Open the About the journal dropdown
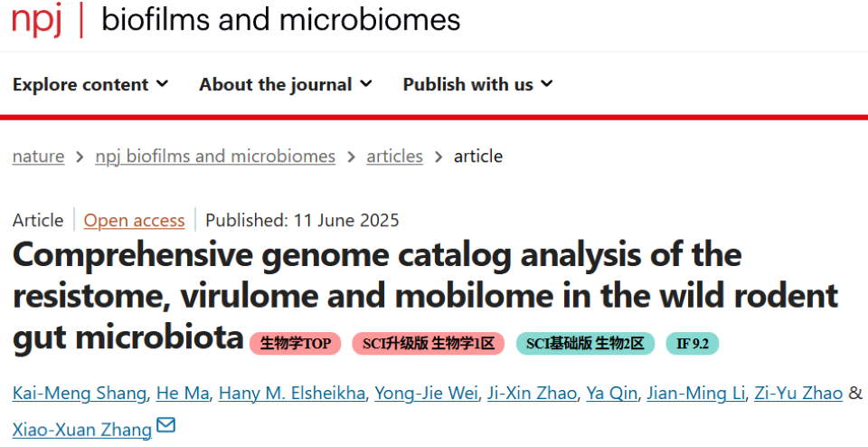This screenshot has height=447, width=868. click(286, 84)
